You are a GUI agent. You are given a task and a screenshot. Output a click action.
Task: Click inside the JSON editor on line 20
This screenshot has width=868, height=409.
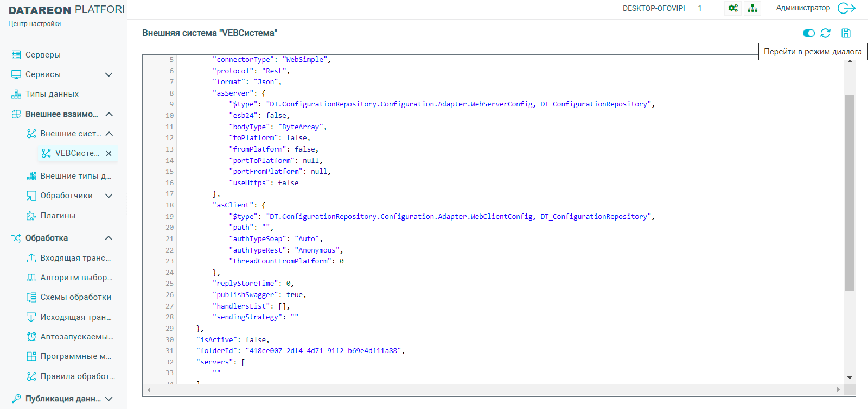[x=380, y=228]
